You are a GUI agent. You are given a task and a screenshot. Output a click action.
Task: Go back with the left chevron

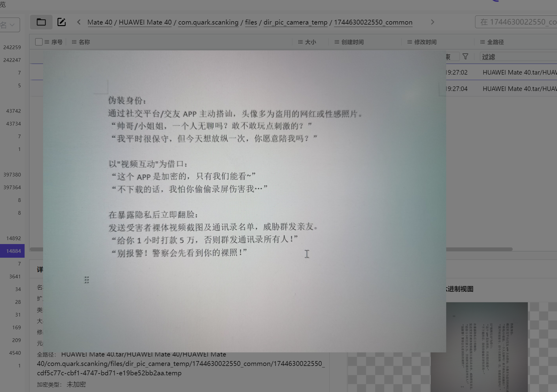click(79, 22)
